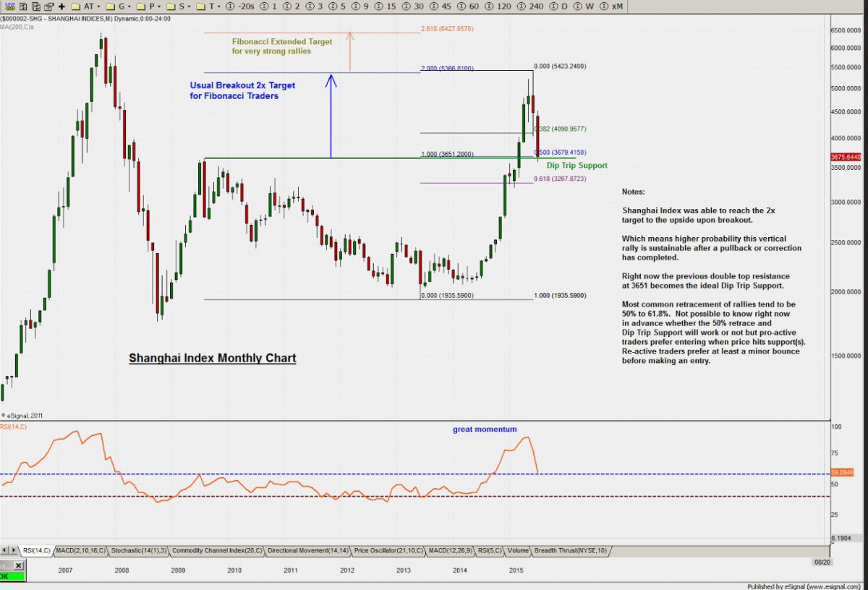
Task: Set chart interval to Daily (D)
Action: point(562,6)
